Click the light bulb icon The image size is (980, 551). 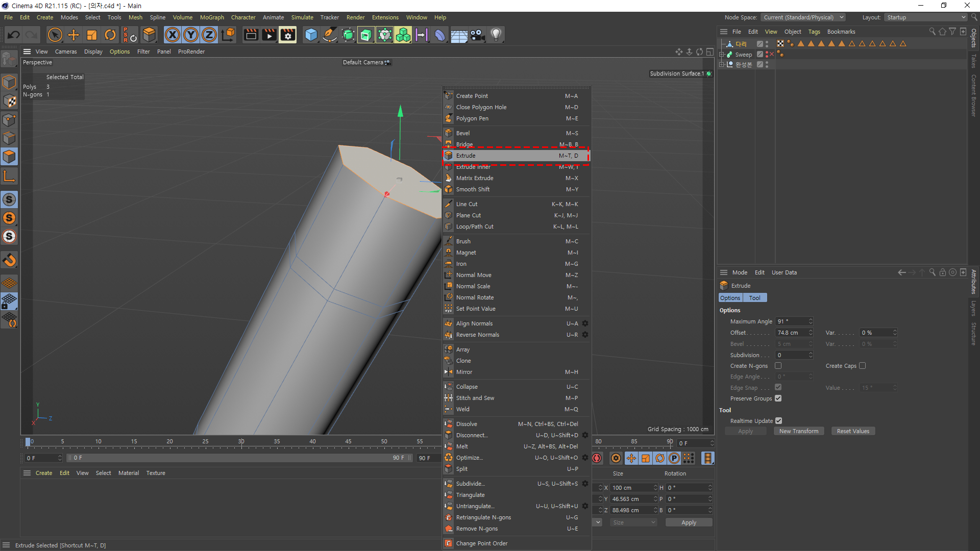pyautogui.click(x=496, y=35)
